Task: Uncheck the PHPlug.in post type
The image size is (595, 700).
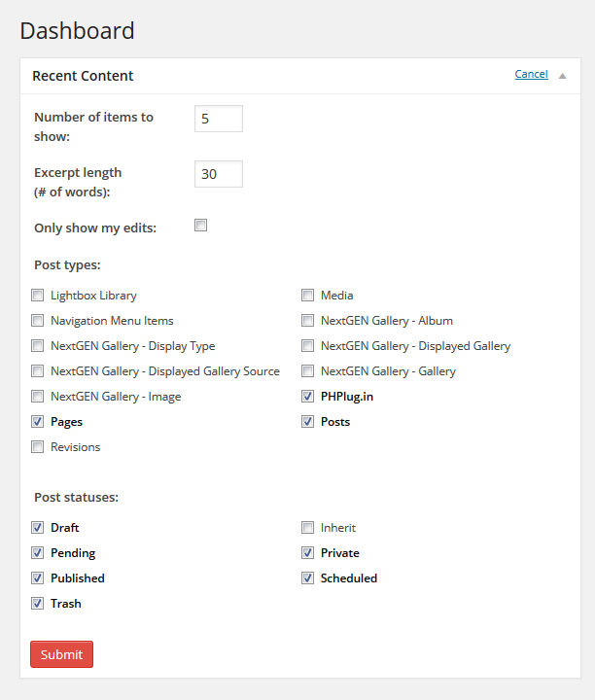Action: point(307,397)
